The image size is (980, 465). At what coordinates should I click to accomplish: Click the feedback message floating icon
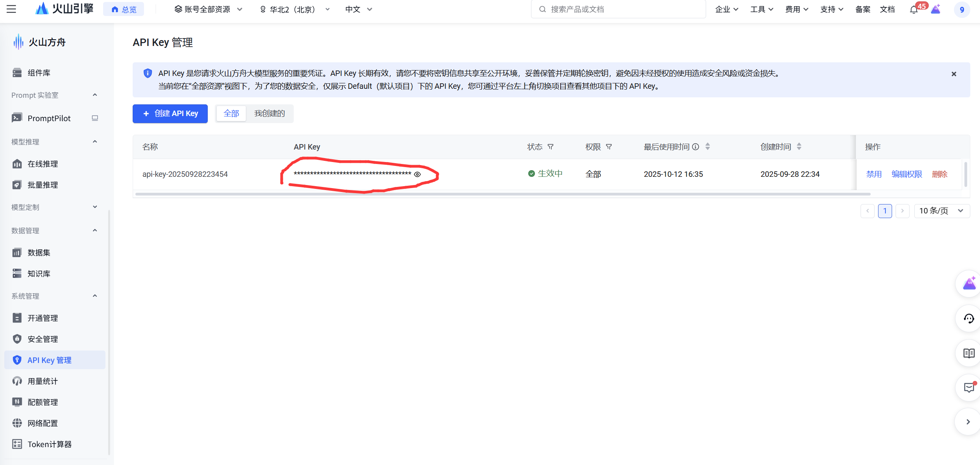coord(968,387)
